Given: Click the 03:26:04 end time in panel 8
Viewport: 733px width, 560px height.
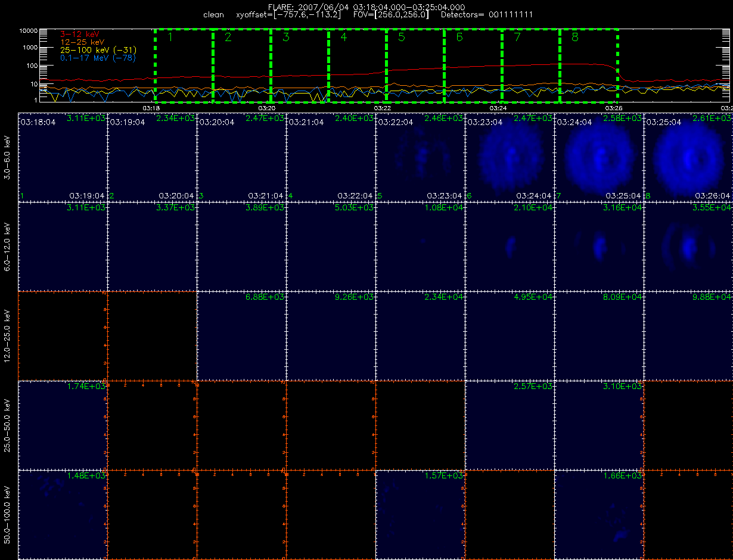Looking at the screenshot, I should 712,195.
